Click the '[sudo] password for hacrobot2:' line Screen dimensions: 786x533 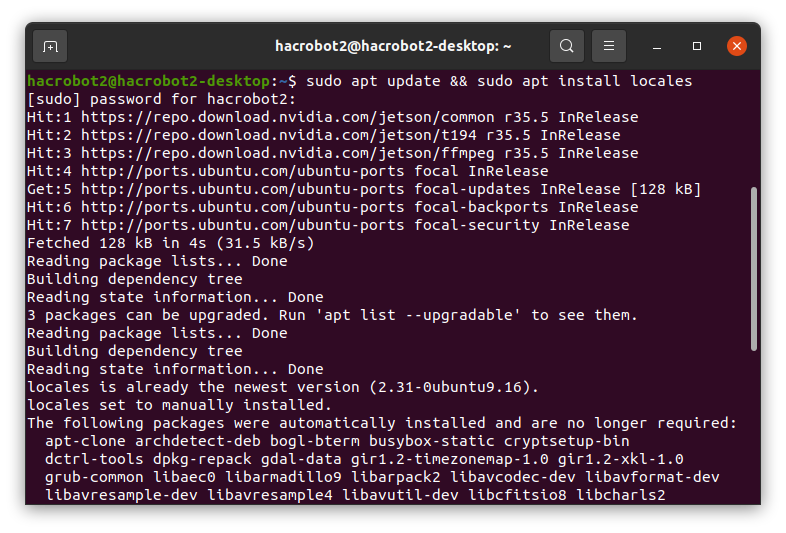(x=161, y=99)
